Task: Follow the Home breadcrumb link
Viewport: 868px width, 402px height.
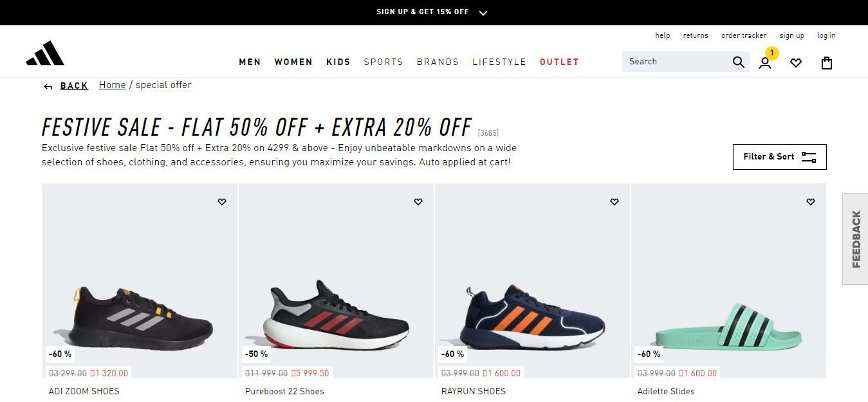Action: 112,84
